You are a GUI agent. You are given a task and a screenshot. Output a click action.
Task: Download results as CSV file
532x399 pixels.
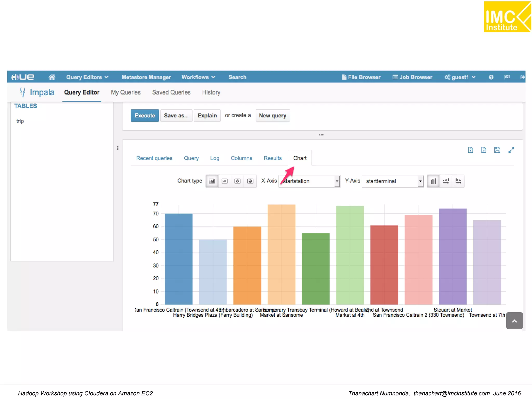tap(483, 150)
